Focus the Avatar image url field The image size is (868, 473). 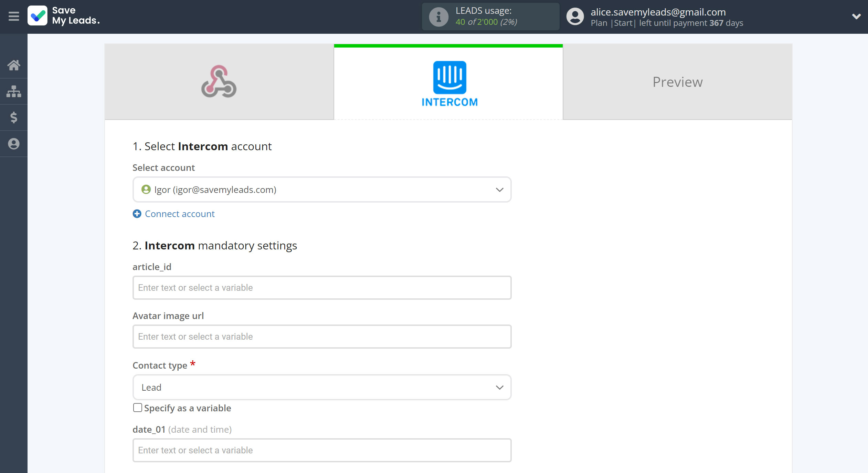pyautogui.click(x=322, y=337)
